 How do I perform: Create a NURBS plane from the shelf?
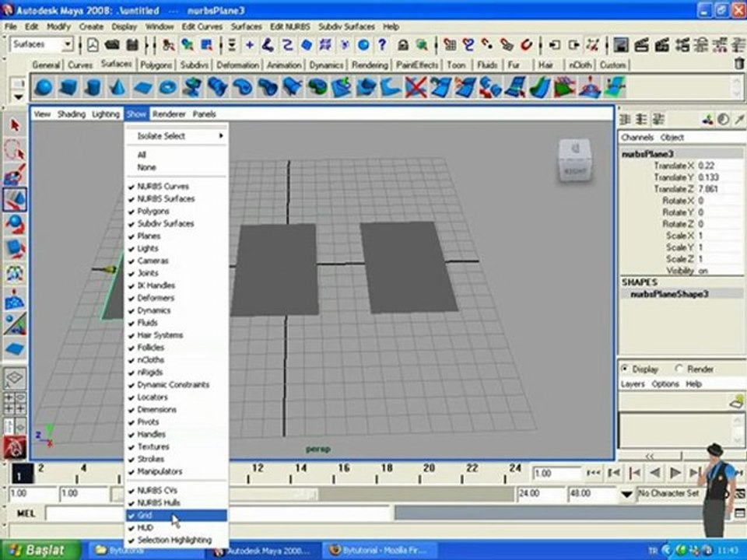[x=143, y=88]
